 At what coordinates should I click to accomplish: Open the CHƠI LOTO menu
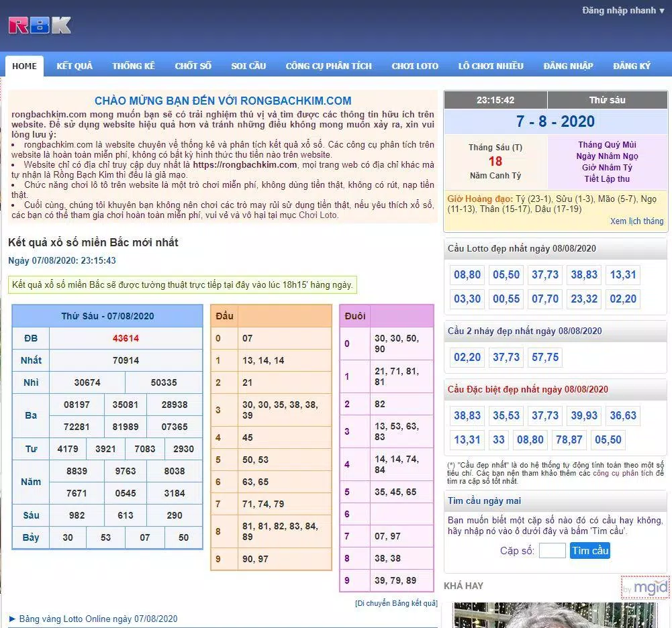coord(415,66)
